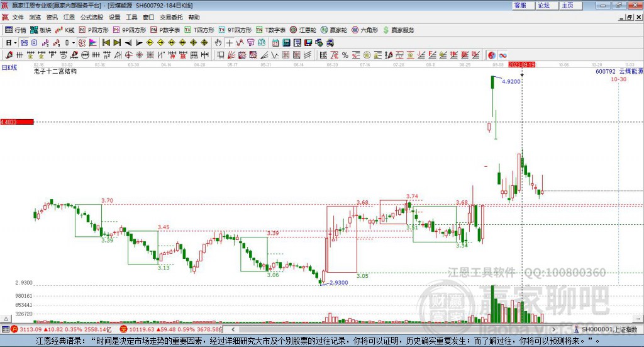Screen dimensions: 644x347
Task: Expand panel with bottom-left up triangle
Action: pyautogui.click(x=6, y=319)
